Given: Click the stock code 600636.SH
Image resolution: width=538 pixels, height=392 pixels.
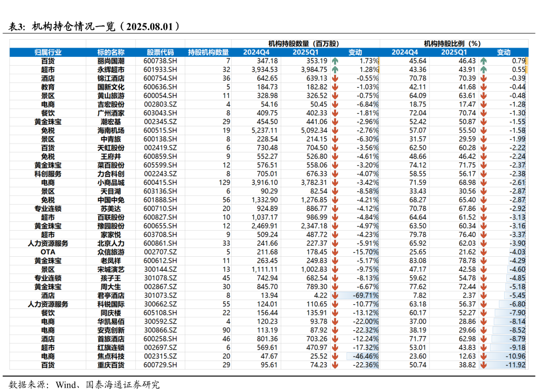Looking at the screenshot, I should point(160,87).
